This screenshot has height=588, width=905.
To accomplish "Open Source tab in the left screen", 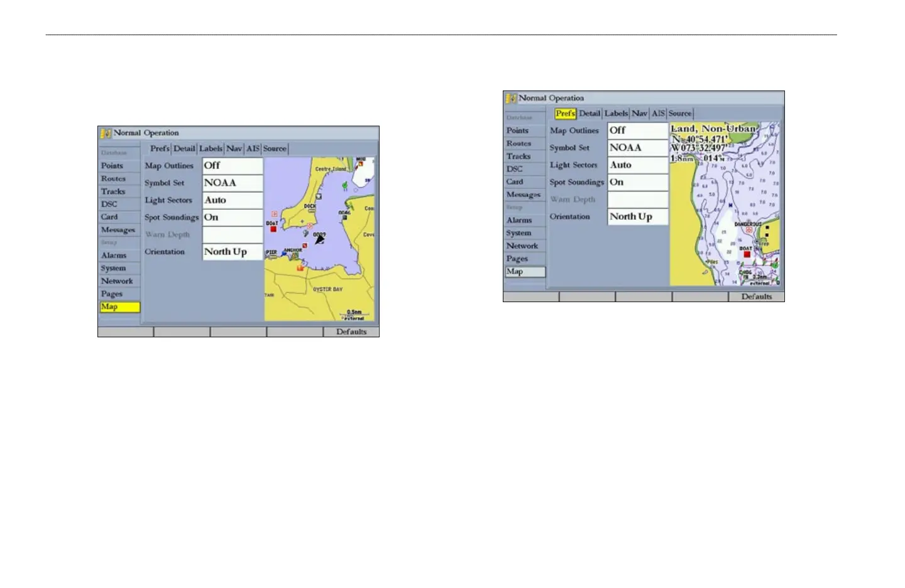I will click(x=275, y=149).
